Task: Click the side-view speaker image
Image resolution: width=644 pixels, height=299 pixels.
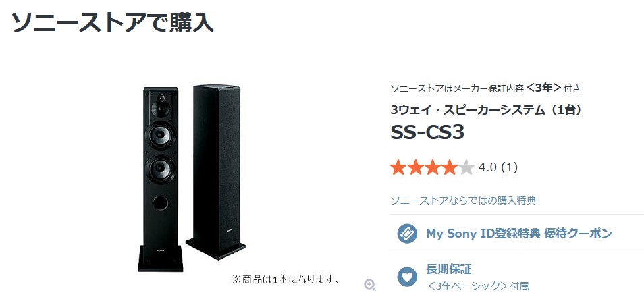Action: click(215, 171)
